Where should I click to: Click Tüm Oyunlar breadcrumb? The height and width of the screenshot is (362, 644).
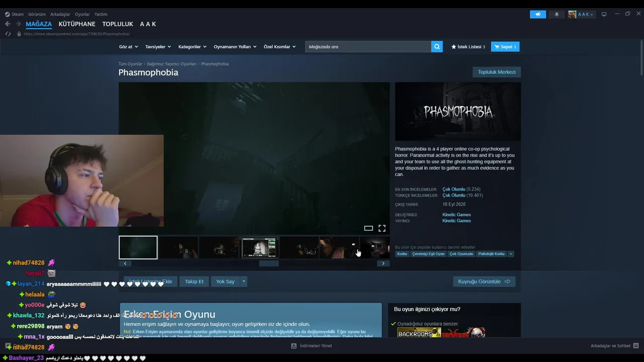[130, 64]
